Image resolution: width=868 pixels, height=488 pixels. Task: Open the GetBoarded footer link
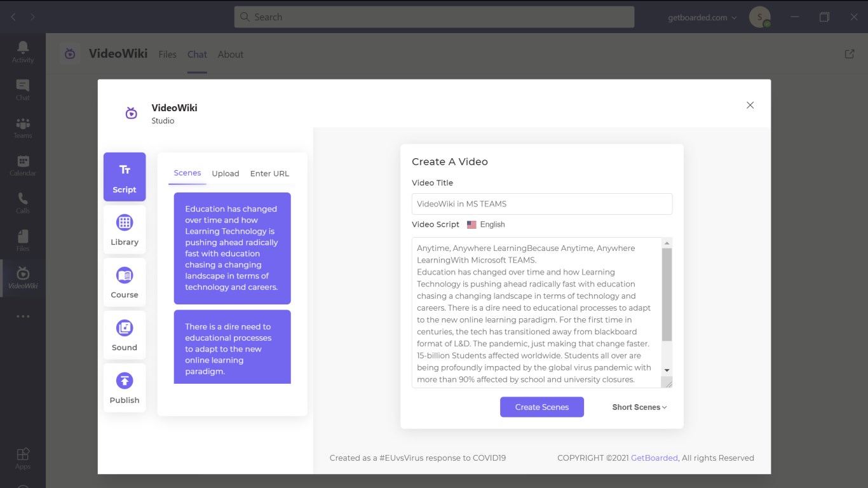654,457
